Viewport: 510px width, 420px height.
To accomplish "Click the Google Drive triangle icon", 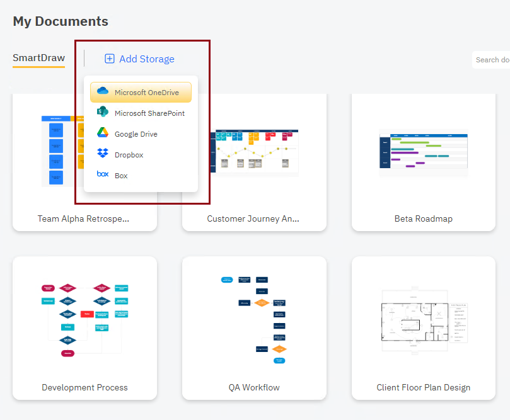I will click(102, 133).
